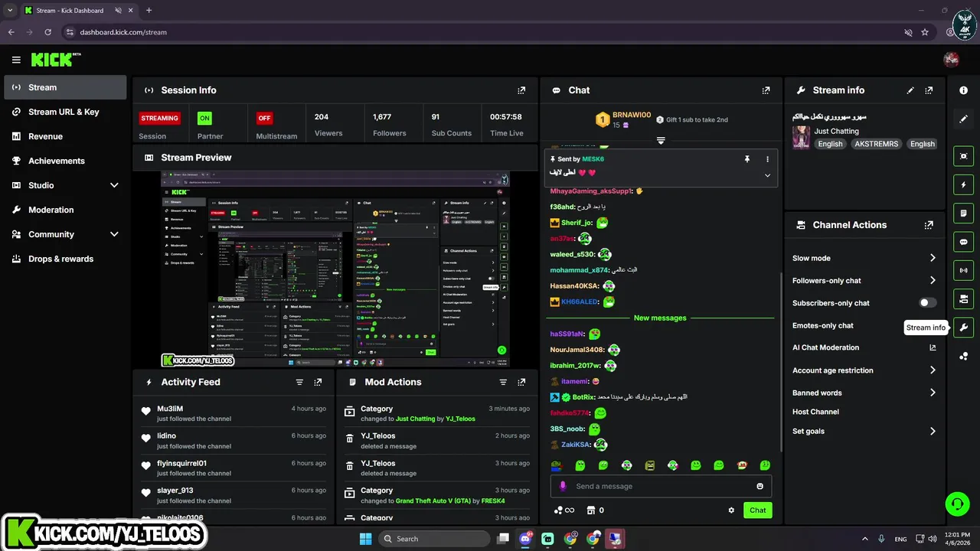This screenshot has height=551, width=980.
Task: Open the chat bubble widget in the right rail
Action: [x=963, y=242]
